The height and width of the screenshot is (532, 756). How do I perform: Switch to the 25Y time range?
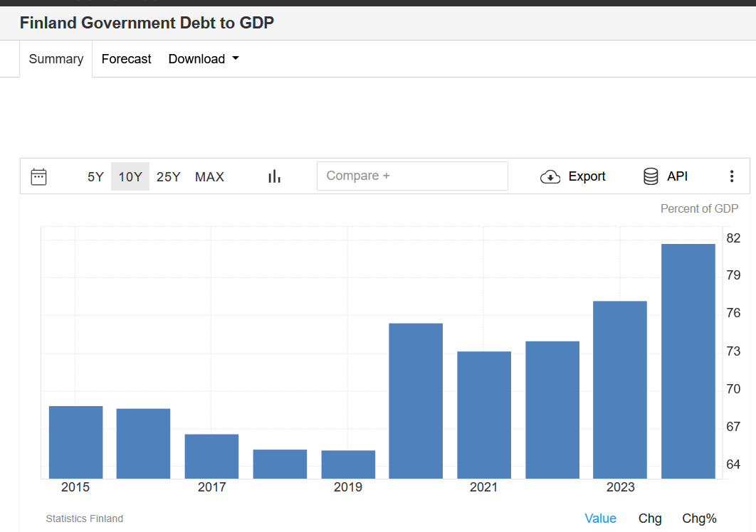(169, 176)
